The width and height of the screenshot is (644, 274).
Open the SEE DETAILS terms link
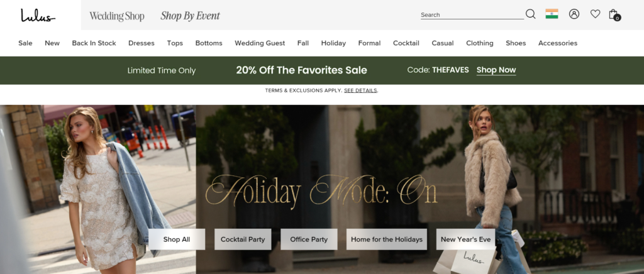[360, 90]
